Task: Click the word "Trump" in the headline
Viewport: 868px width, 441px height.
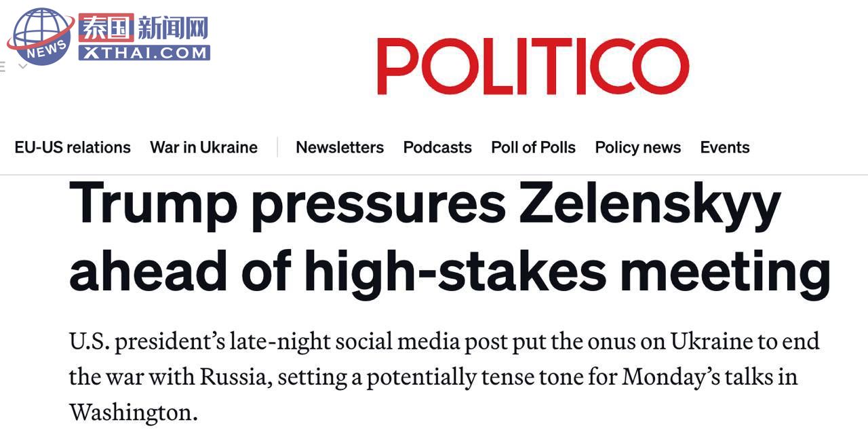Action: (x=153, y=204)
